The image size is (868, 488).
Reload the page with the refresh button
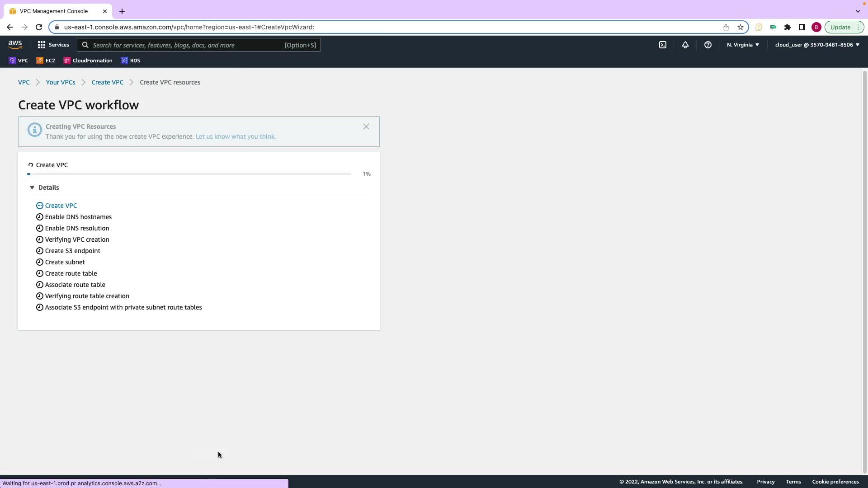39,27
